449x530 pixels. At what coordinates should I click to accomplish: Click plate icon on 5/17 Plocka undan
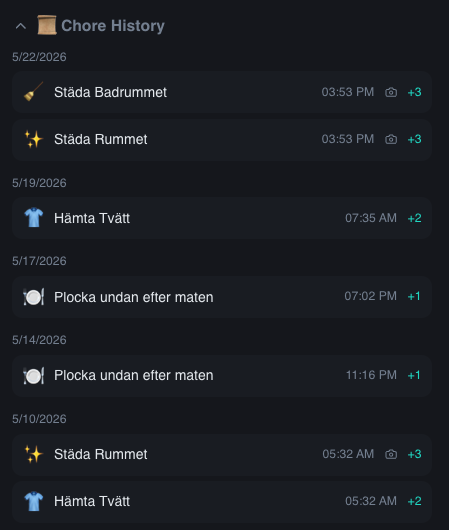33,297
